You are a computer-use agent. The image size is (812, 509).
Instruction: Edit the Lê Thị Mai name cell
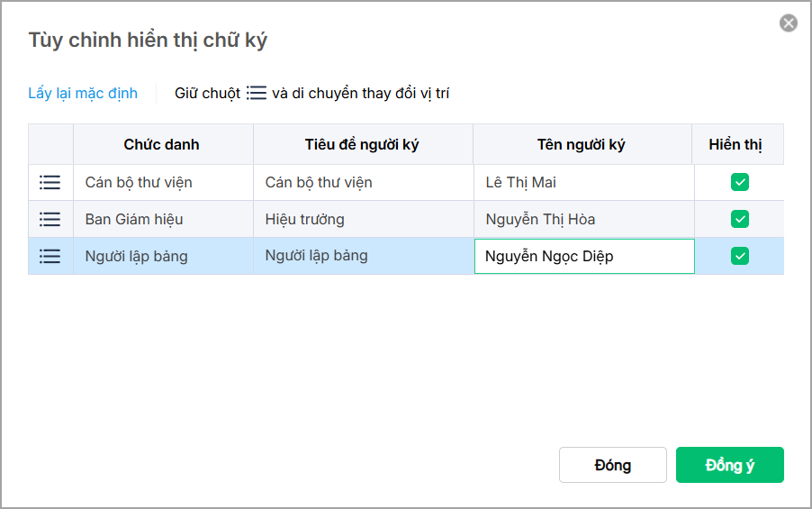coord(582,183)
